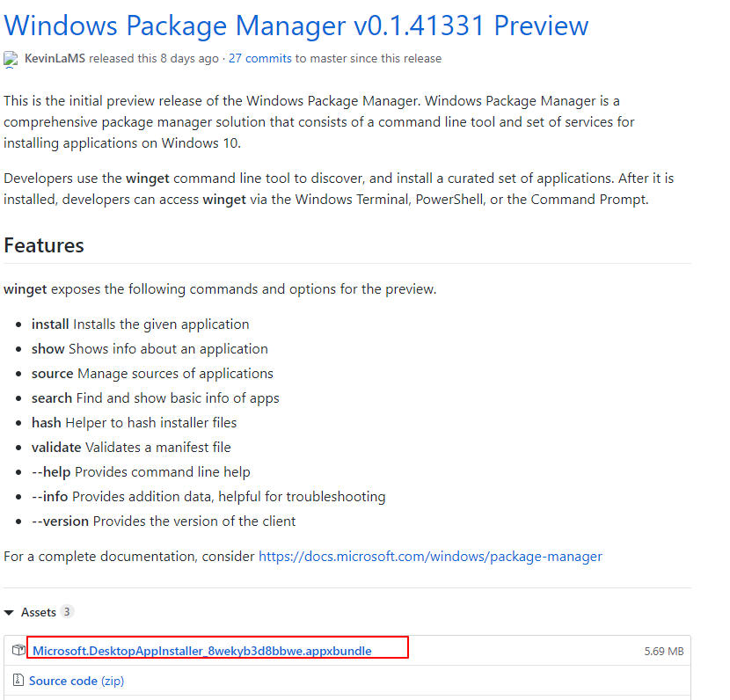Click the 5.69 MB size label
730x700 pixels.
[x=665, y=651]
